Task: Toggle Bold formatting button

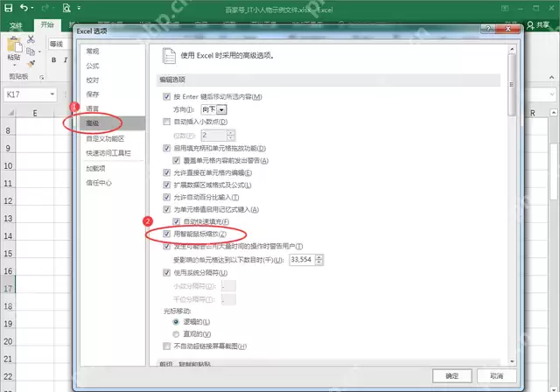Action: pyautogui.click(x=53, y=60)
